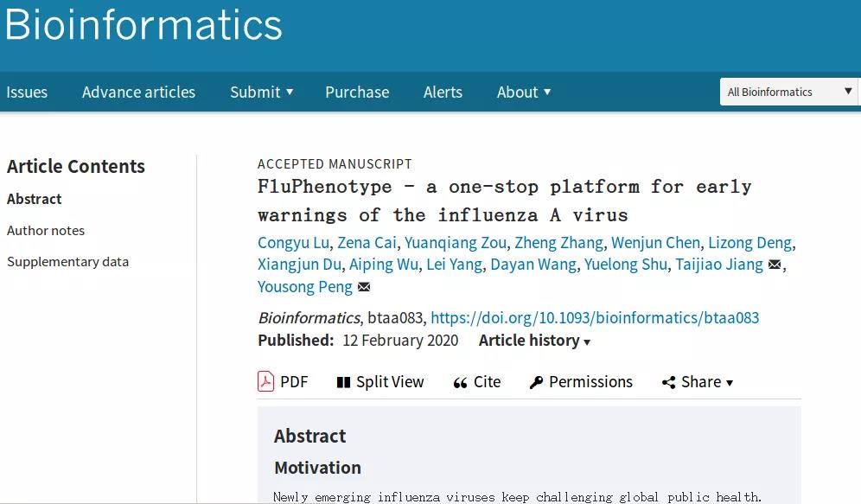Jump to Supplementary data section
The image size is (861, 504).
(67, 261)
